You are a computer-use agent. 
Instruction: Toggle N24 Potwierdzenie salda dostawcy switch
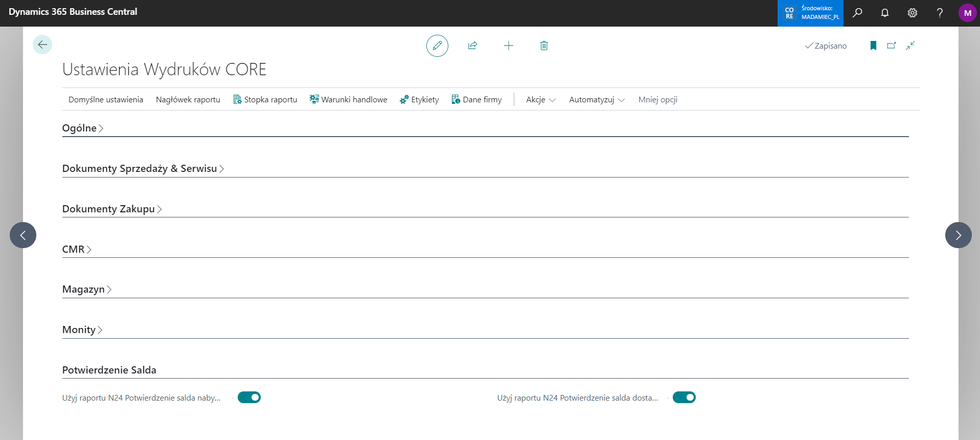pyautogui.click(x=684, y=398)
